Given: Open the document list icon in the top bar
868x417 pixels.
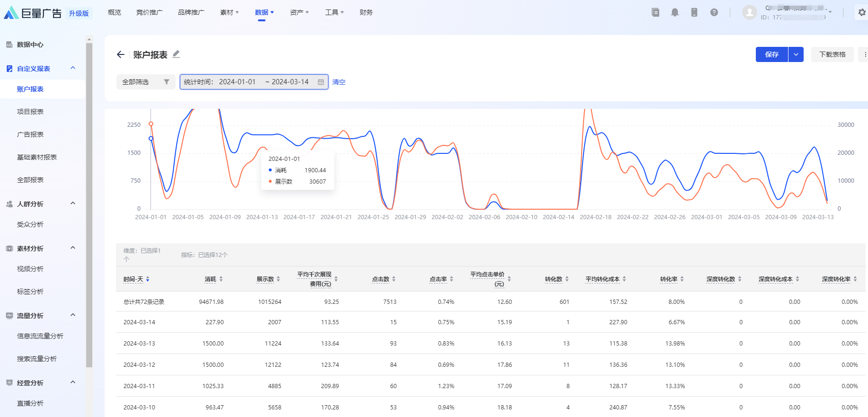Looking at the screenshot, I should pos(655,12).
